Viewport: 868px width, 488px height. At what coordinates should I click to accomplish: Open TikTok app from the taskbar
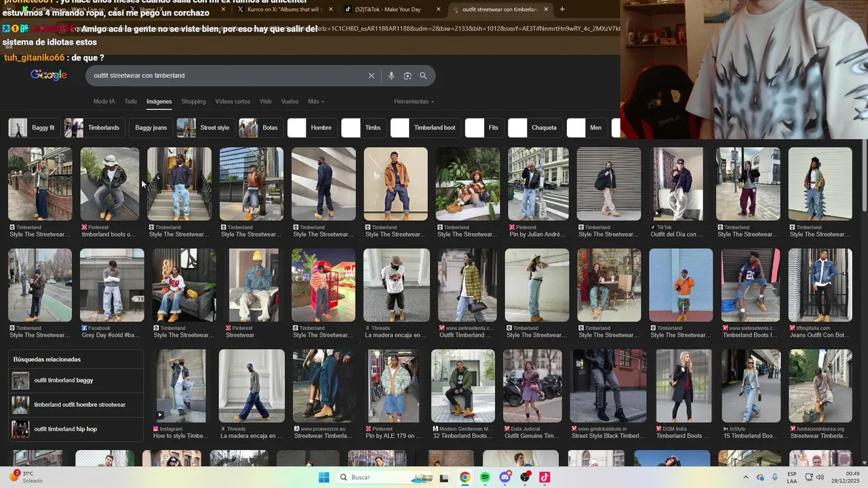(x=545, y=477)
